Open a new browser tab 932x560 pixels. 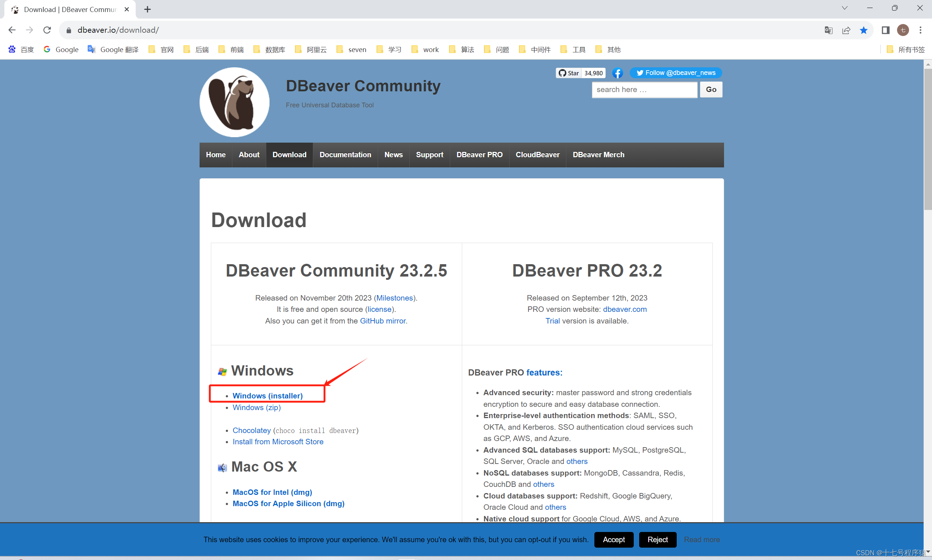pyautogui.click(x=147, y=9)
